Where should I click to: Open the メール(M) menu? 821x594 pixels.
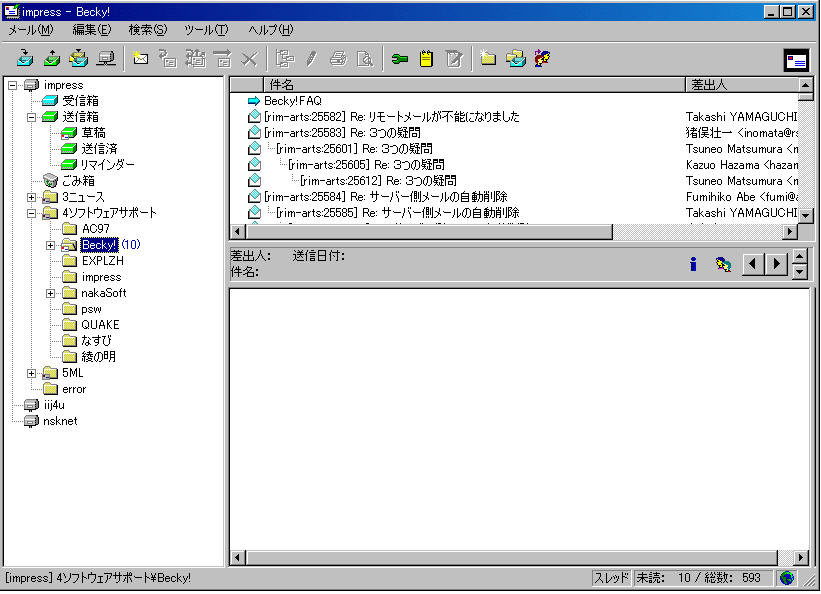coord(31,30)
